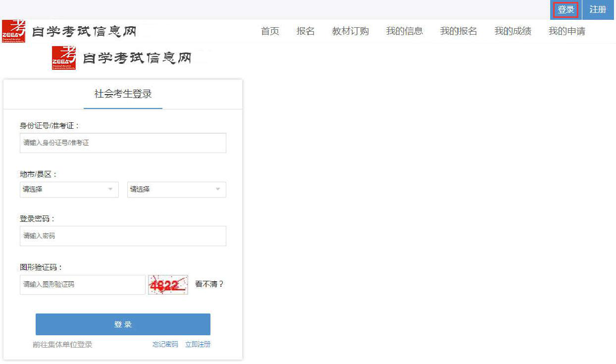Viewport: 616px width, 364px height.
Task: Open 我的报名 from the top menu
Action: click(x=458, y=31)
